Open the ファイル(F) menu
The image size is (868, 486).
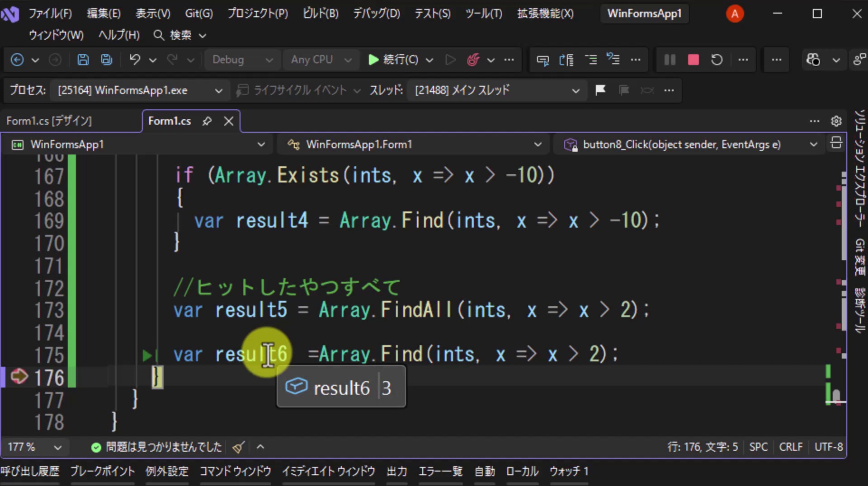tap(50, 14)
